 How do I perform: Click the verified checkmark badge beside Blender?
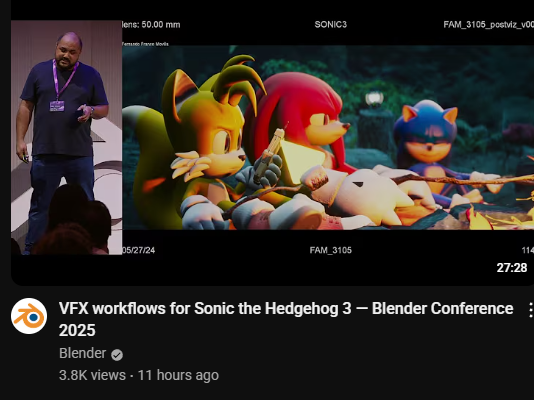[117, 355]
